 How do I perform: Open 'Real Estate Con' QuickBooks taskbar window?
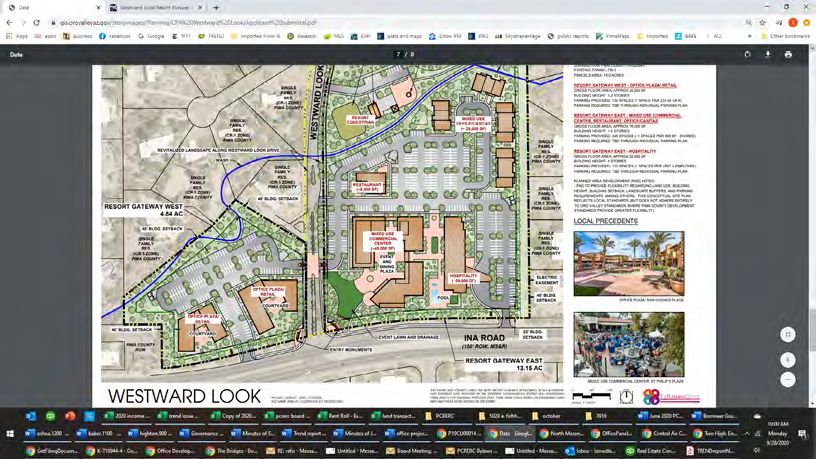click(653, 451)
